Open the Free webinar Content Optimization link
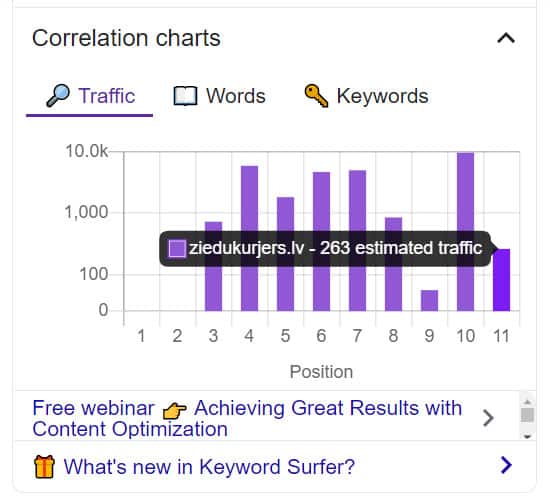Screen dimensions: 550x502 point(247,419)
